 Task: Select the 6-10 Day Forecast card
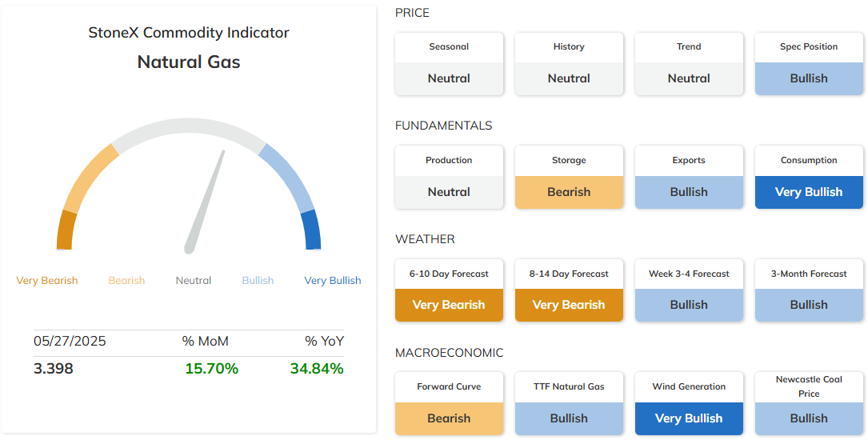click(449, 290)
